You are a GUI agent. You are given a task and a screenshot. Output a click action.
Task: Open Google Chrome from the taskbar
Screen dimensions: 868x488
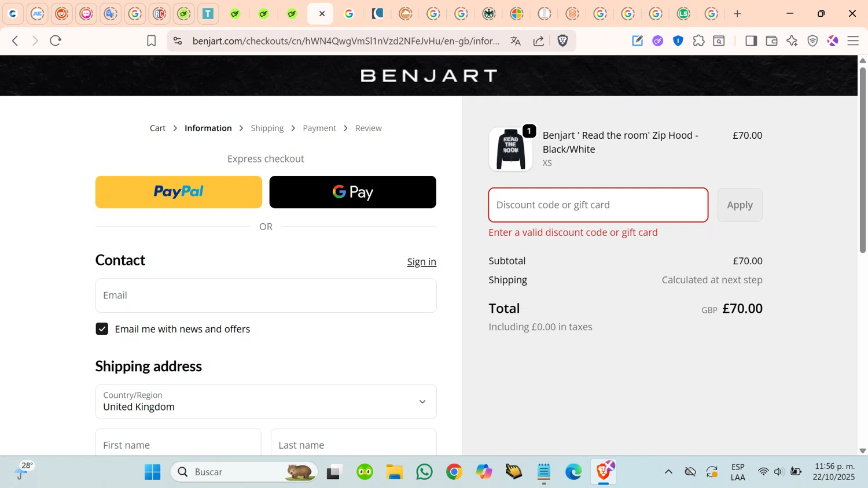(454, 472)
